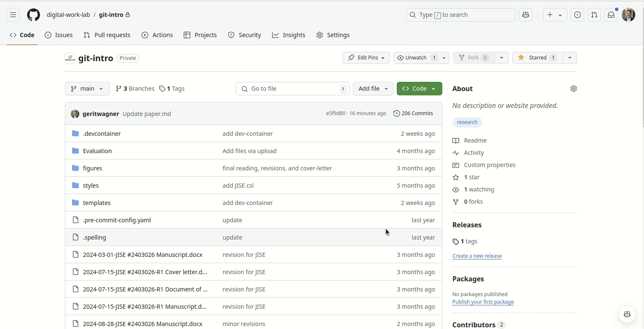
Task: Open the Edit Pins dropdown
Action: [x=366, y=58]
